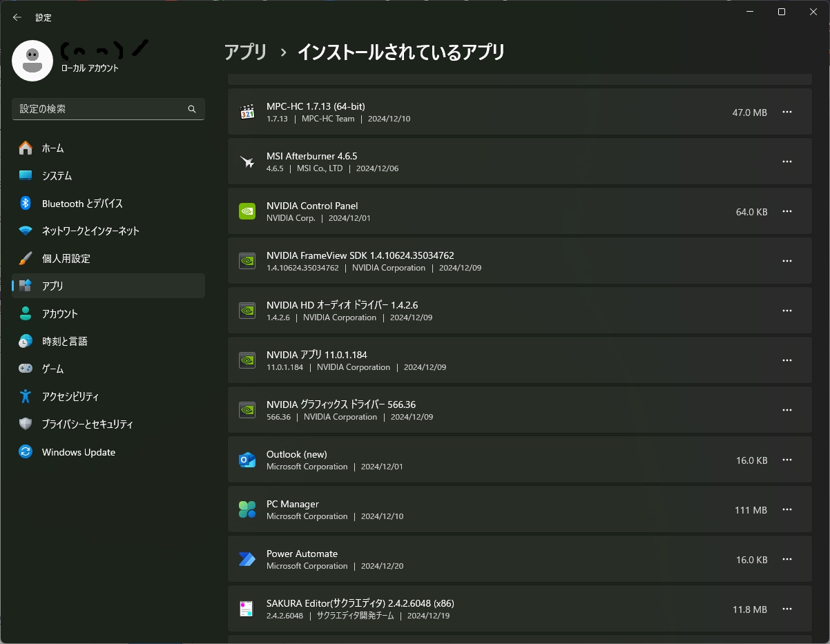Click the NVIDIA Control Panel name text
This screenshot has width=830, height=644.
point(312,206)
